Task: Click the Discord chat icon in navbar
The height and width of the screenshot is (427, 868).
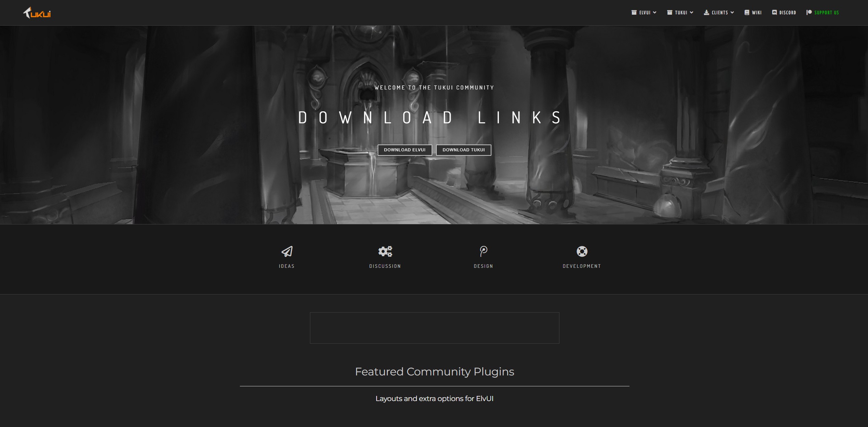Action: 774,12
